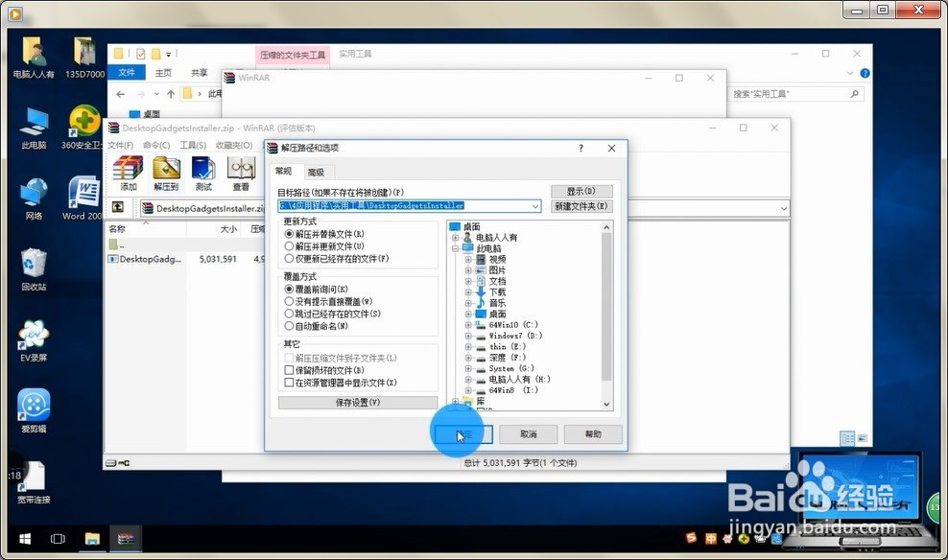This screenshot has height=560, width=948.
Task: Open WinRAR 文件(F) menu
Action: coord(120,146)
